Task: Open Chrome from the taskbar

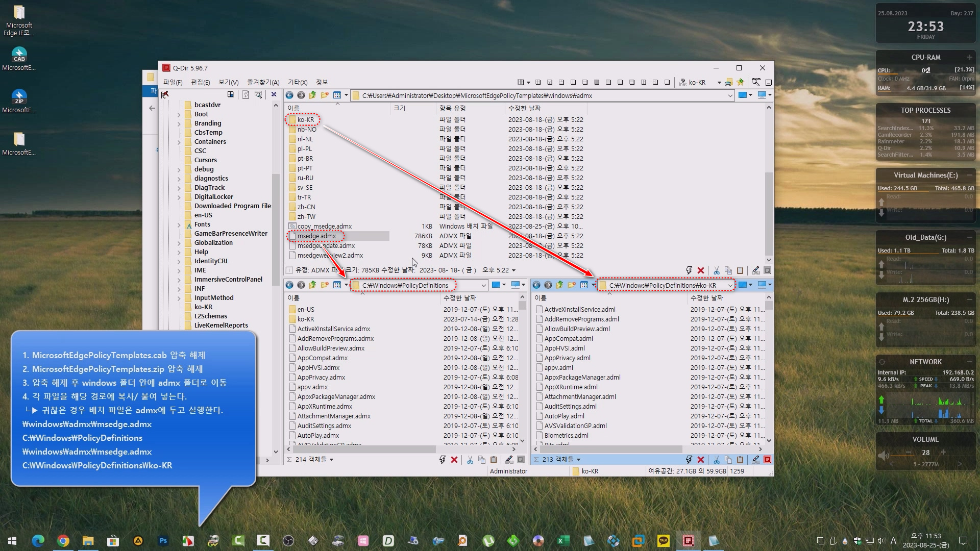Action: pyautogui.click(x=63, y=541)
